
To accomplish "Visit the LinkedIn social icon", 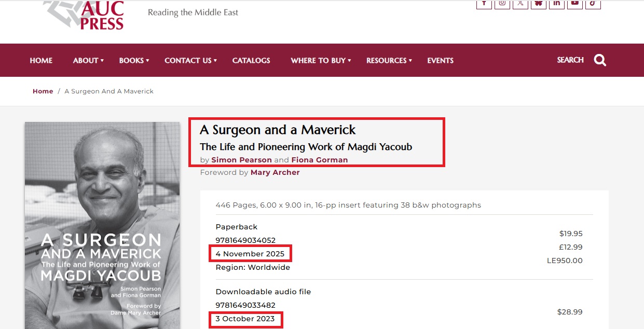I will point(556,4).
